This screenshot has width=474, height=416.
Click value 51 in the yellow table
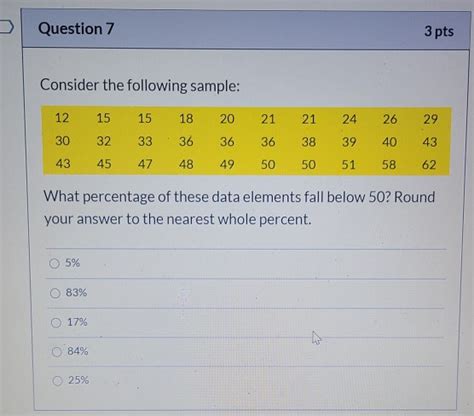[348, 165]
